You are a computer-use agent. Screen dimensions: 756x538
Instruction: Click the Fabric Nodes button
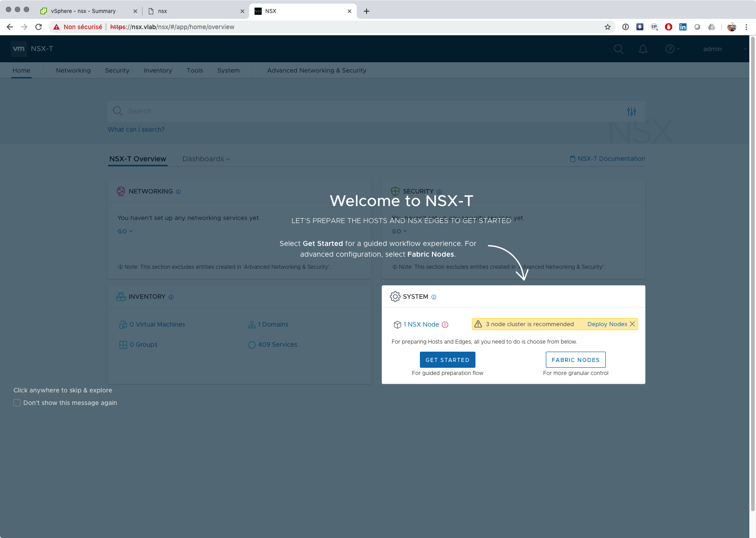[575, 360]
